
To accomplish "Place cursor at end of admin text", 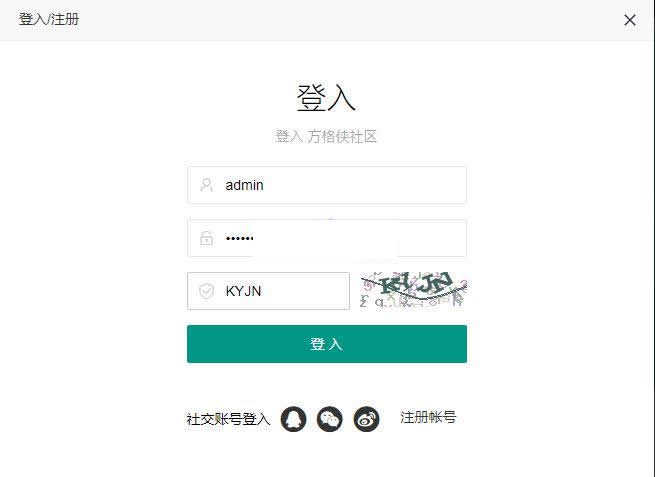I will point(264,185).
